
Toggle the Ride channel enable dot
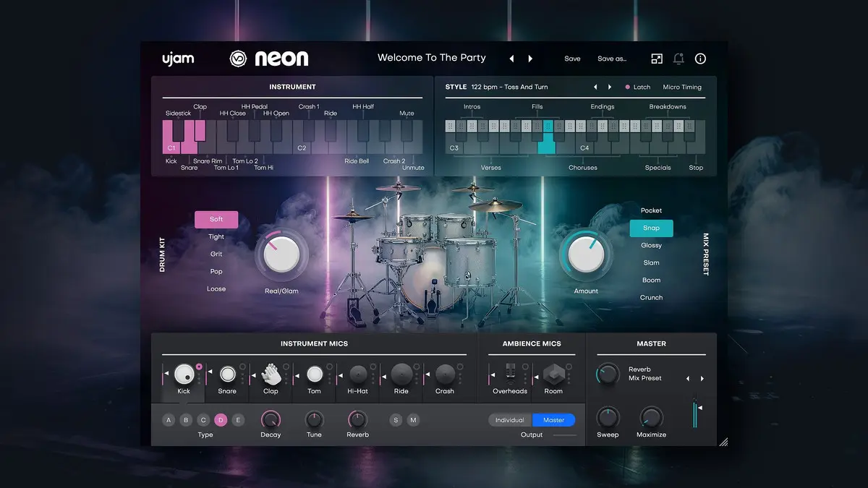[x=417, y=367]
